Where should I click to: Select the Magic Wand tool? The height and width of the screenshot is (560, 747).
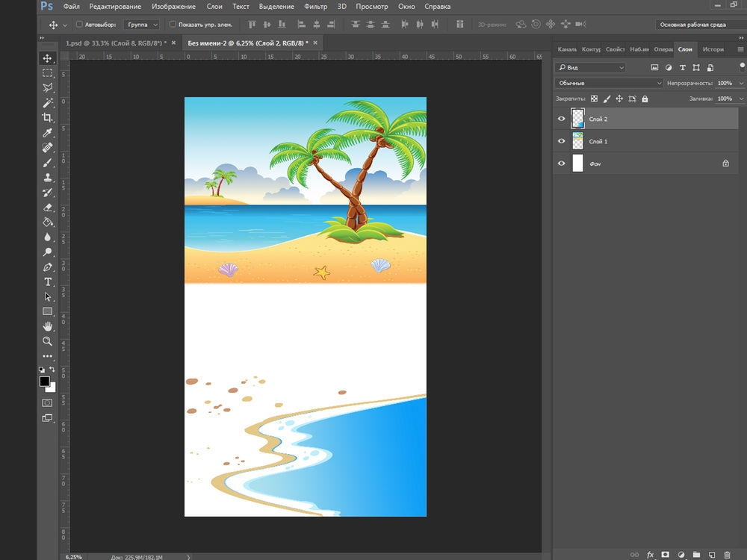(x=48, y=102)
